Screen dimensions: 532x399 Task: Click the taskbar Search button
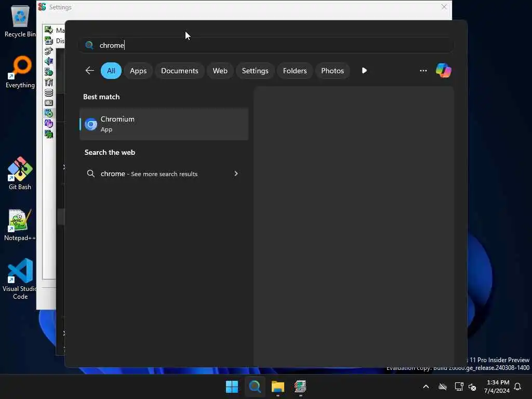[x=255, y=387]
